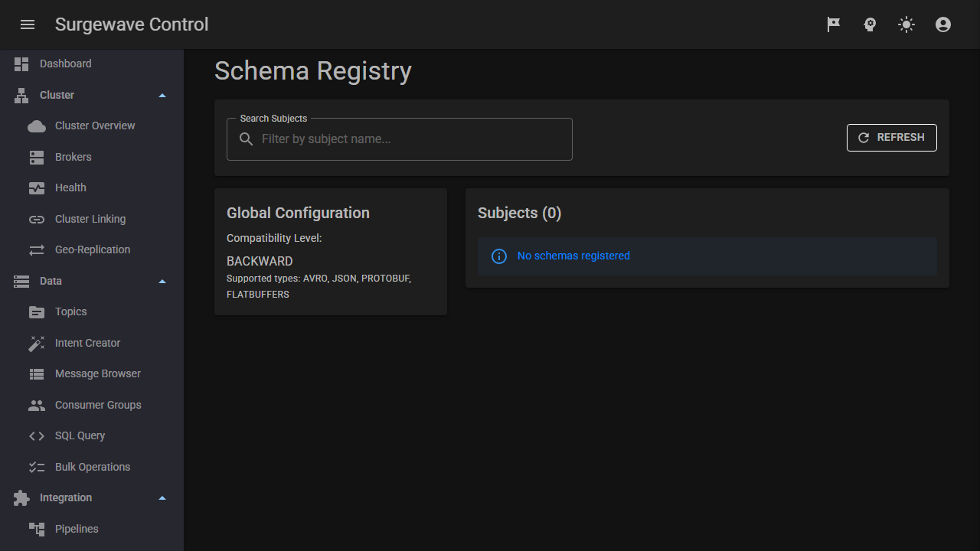
Task: Click the Message Browser list icon
Action: pos(37,374)
